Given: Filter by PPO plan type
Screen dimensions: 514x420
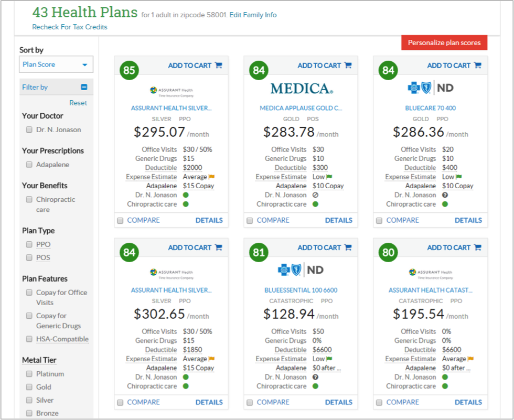Looking at the screenshot, I should tap(29, 244).
